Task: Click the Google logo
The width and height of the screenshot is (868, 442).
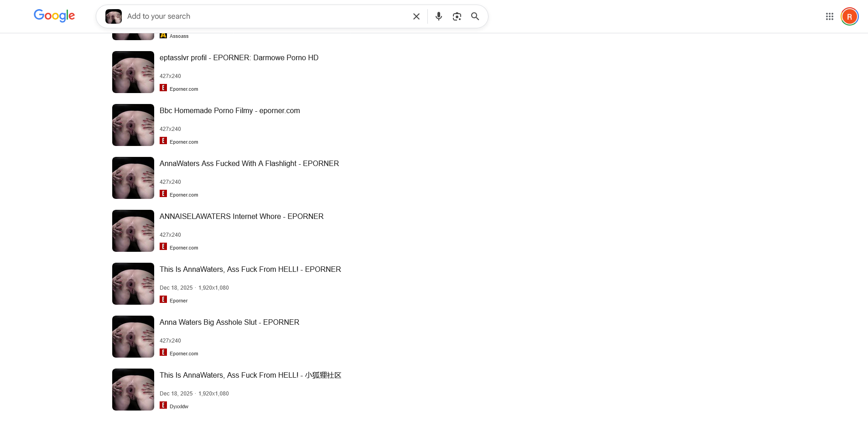Action: click(54, 16)
